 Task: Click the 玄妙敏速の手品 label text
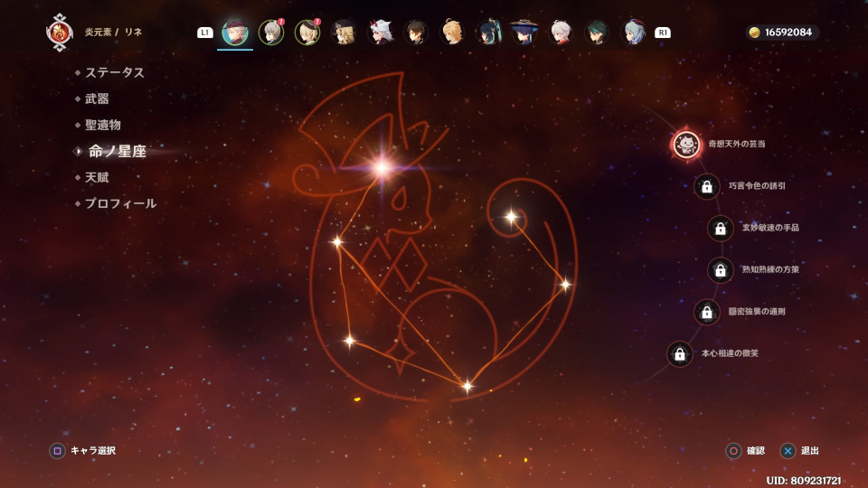(x=770, y=228)
